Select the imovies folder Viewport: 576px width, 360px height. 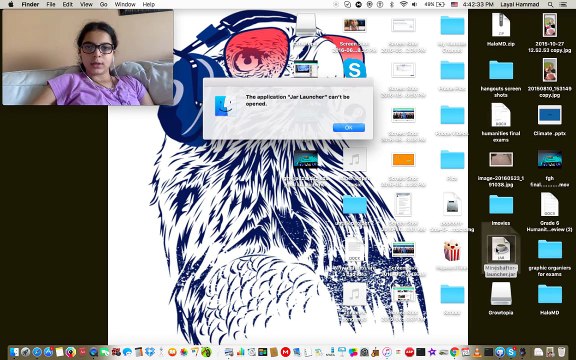(x=501, y=209)
